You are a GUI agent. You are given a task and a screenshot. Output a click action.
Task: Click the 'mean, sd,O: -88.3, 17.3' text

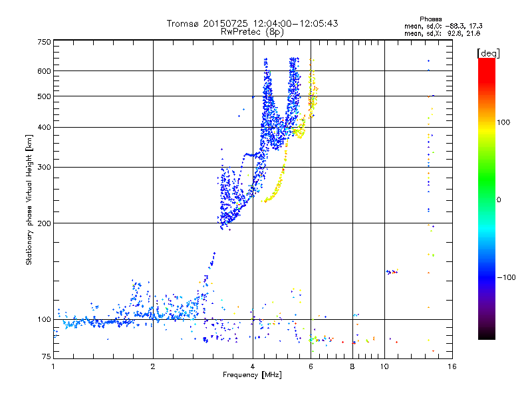click(443, 26)
